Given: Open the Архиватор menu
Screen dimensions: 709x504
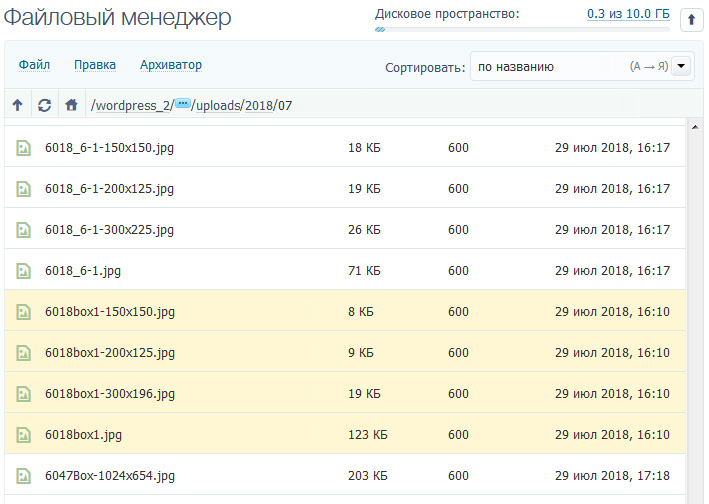Looking at the screenshot, I should (171, 65).
